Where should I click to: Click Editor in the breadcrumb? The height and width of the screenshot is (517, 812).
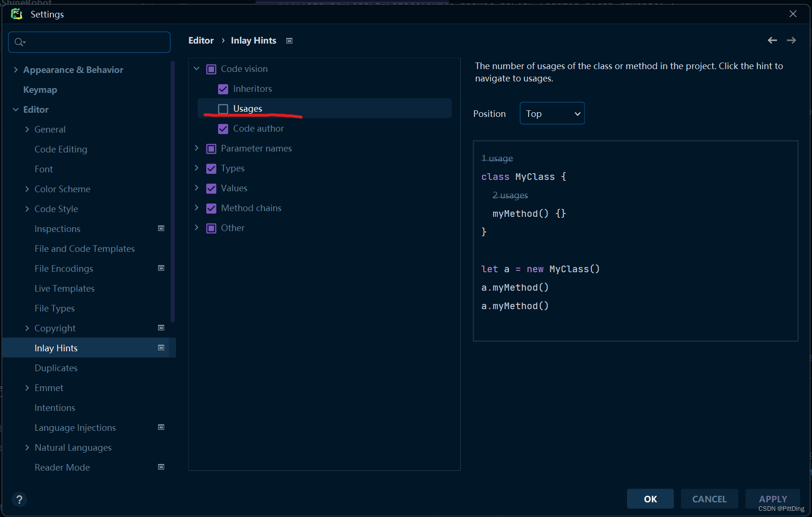(201, 40)
